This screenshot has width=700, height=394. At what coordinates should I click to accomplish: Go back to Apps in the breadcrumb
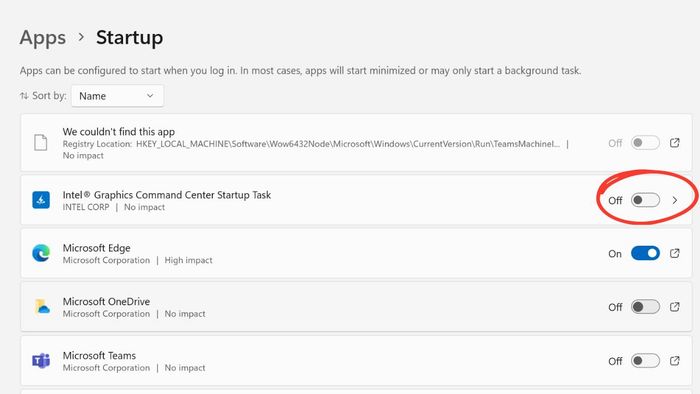[43, 37]
